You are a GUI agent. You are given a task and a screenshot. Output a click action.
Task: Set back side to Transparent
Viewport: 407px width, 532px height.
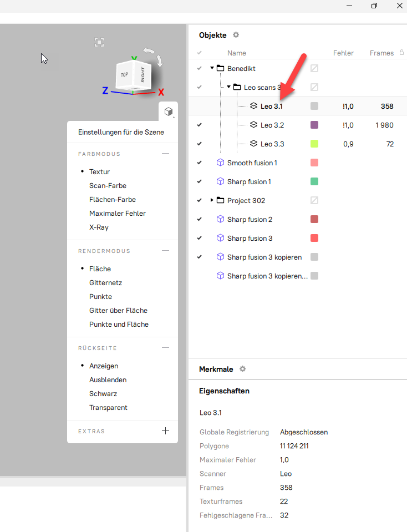[109, 408]
